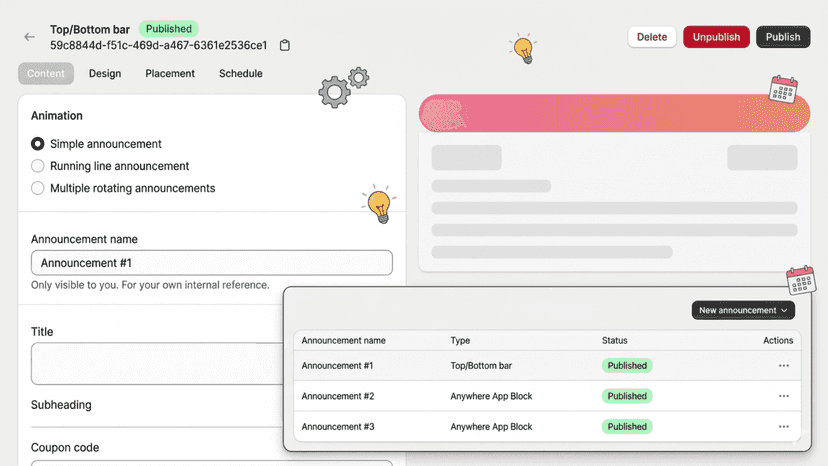Screen dimensions: 828x466
Task: Select Multiple rotating announcements radio option
Action: [x=37, y=188]
